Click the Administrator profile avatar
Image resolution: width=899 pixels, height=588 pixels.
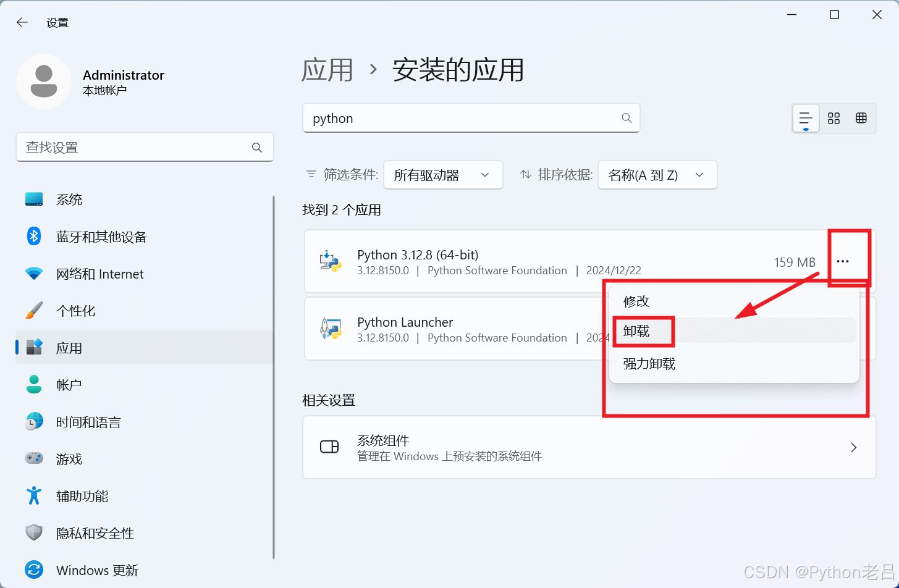tap(44, 82)
